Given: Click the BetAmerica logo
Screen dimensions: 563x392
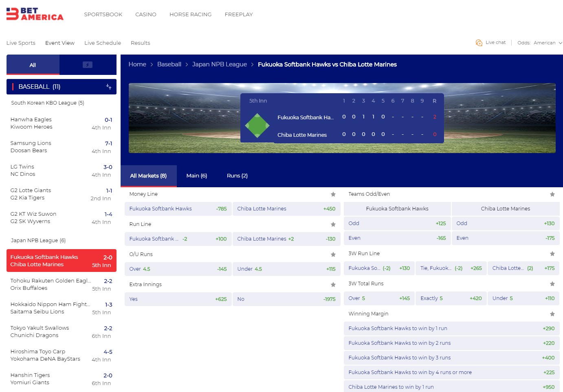Looking at the screenshot, I should [x=35, y=14].
